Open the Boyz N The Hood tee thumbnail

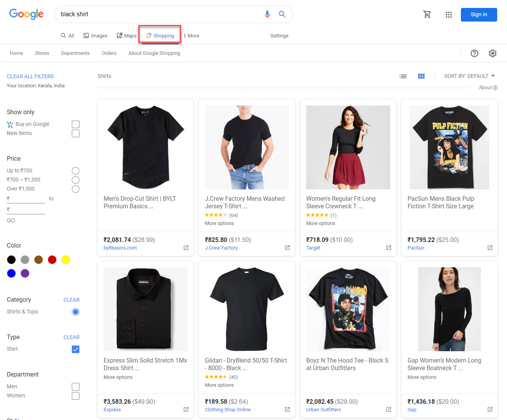[x=348, y=309]
